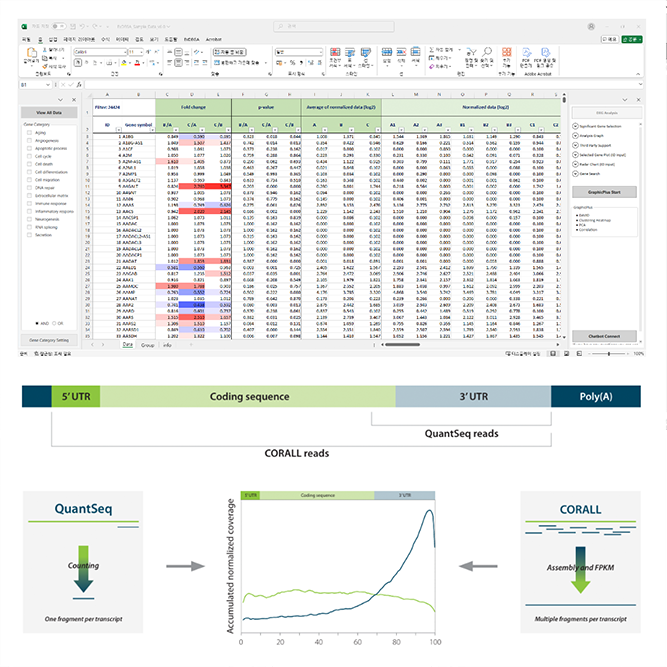667x667 pixels.
Task: Click the Comments button
Action: 610,39
